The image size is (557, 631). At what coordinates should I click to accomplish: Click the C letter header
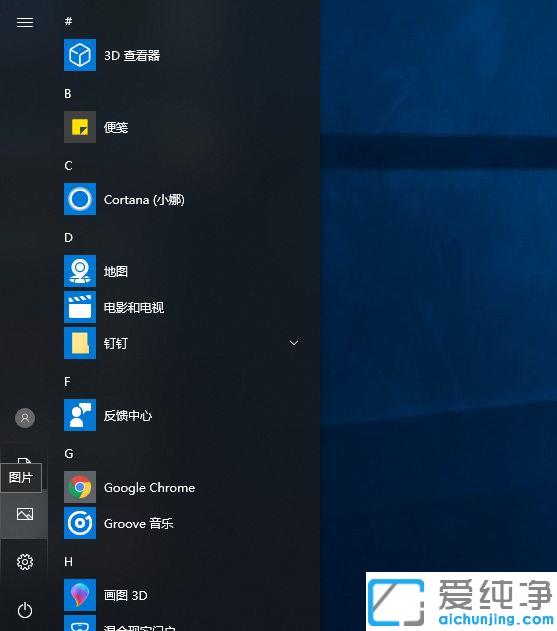[x=68, y=165]
